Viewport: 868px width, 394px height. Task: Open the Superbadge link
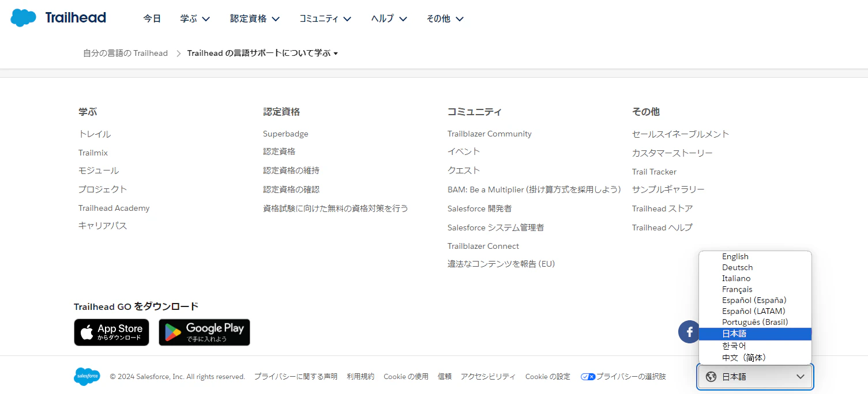pos(285,134)
